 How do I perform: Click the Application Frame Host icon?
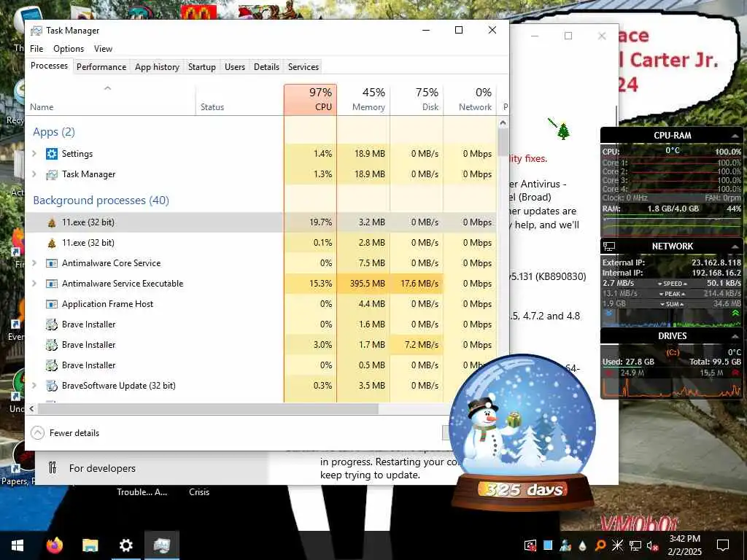[52, 304]
